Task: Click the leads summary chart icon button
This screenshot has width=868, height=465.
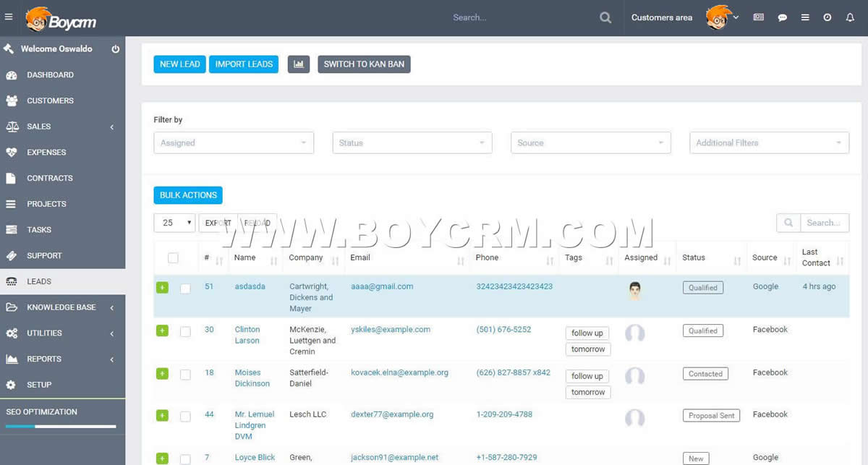Action: [299, 64]
